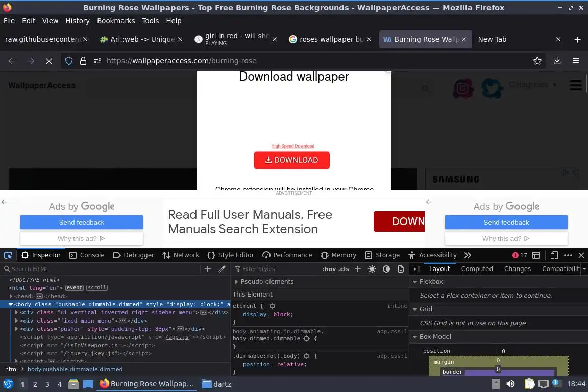Click the Search HTML field
The image size is (588, 392).
(x=101, y=269)
